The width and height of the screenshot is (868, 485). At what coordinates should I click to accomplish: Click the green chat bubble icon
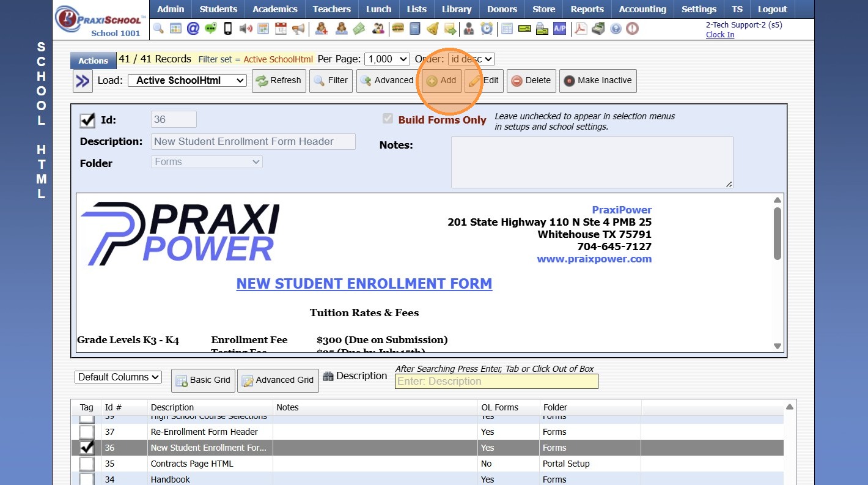(x=211, y=28)
